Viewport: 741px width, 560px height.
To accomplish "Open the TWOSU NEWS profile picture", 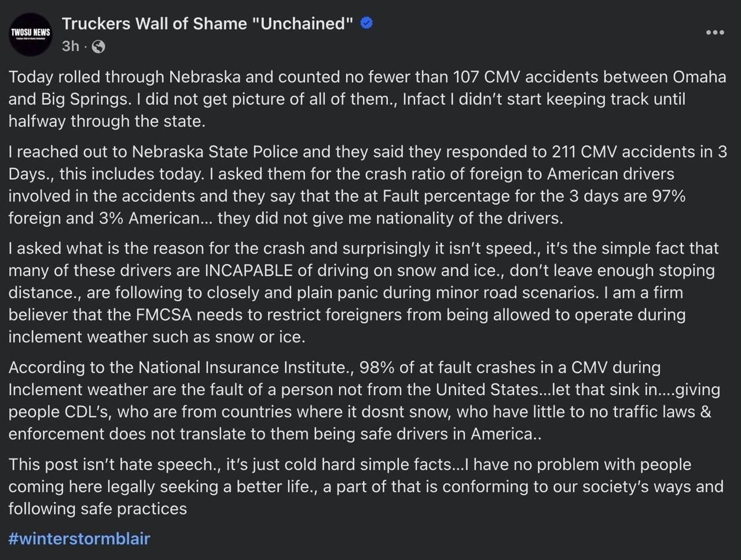I will pyautogui.click(x=31, y=34).
